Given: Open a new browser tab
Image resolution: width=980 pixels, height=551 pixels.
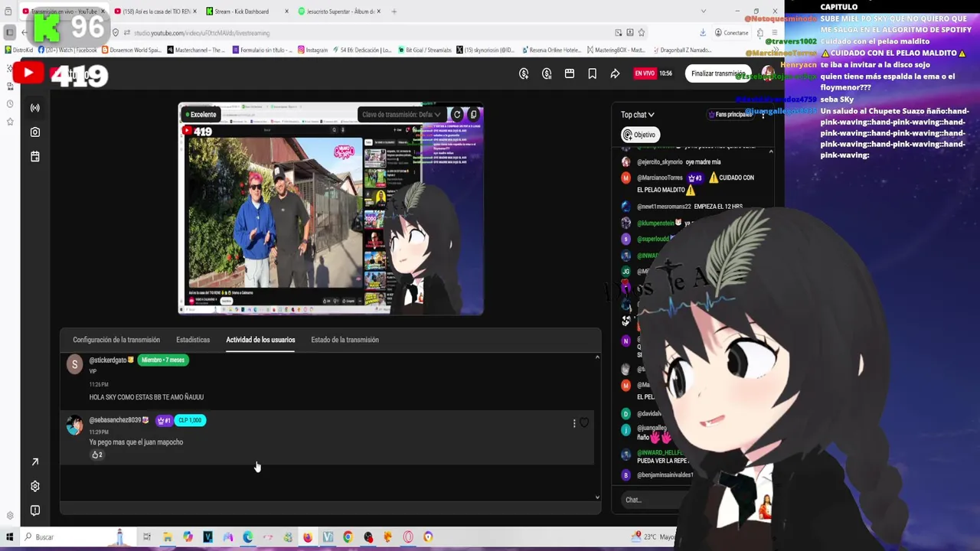Looking at the screenshot, I should 394,11.
